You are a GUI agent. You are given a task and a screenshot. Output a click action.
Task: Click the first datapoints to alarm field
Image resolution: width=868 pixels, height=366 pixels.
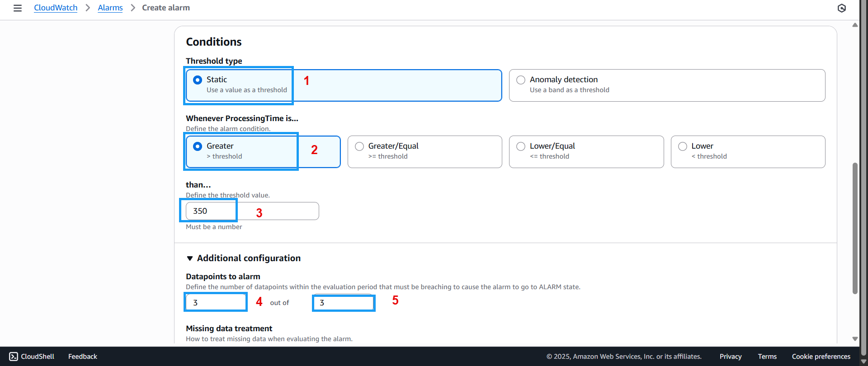216,302
